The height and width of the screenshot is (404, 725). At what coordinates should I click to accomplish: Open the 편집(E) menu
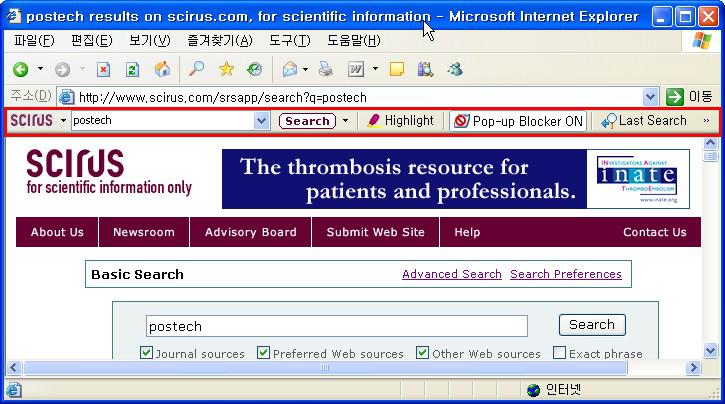coord(92,41)
